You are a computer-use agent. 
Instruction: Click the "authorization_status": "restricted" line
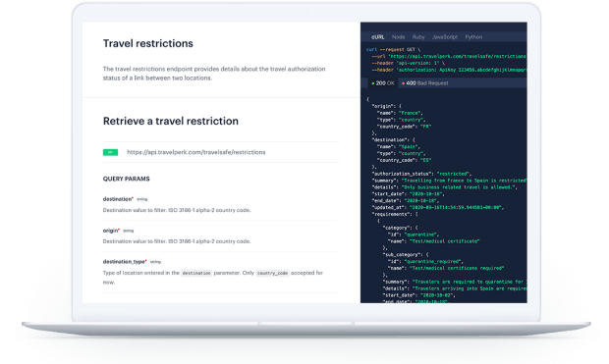click(x=421, y=174)
